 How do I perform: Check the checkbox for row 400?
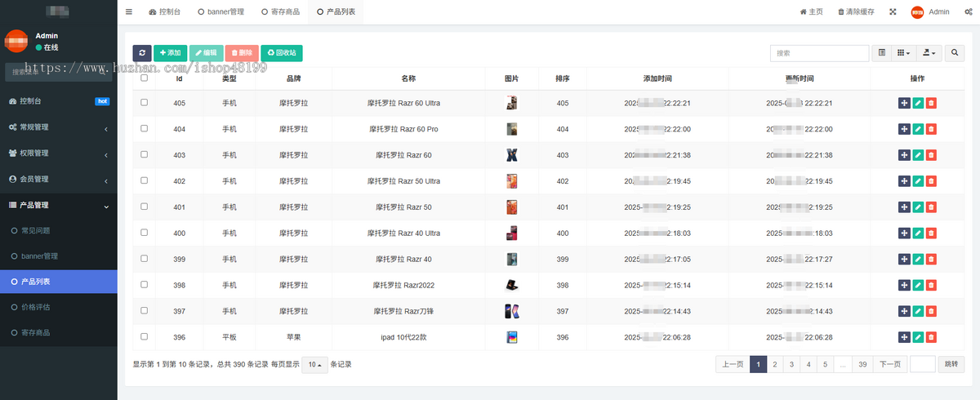(x=145, y=233)
